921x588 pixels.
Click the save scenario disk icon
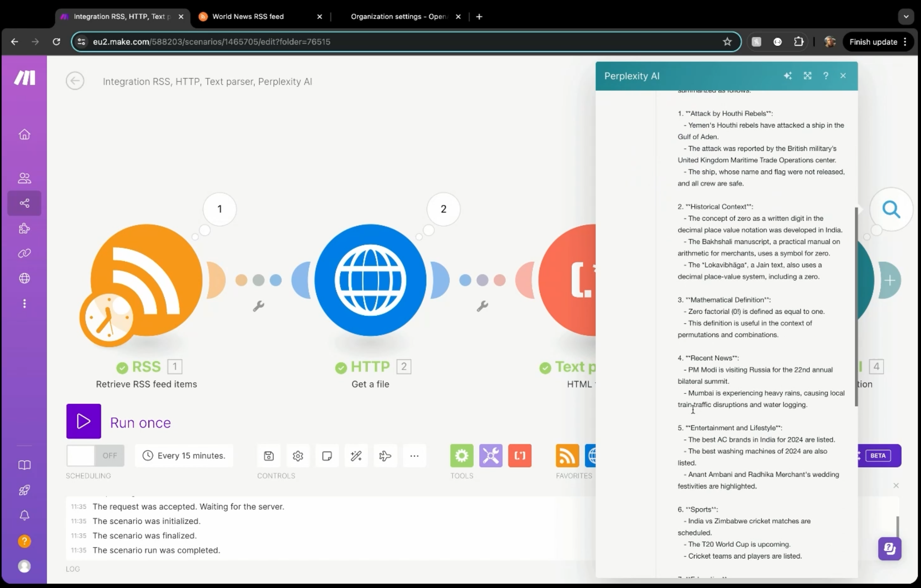pos(269,455)
